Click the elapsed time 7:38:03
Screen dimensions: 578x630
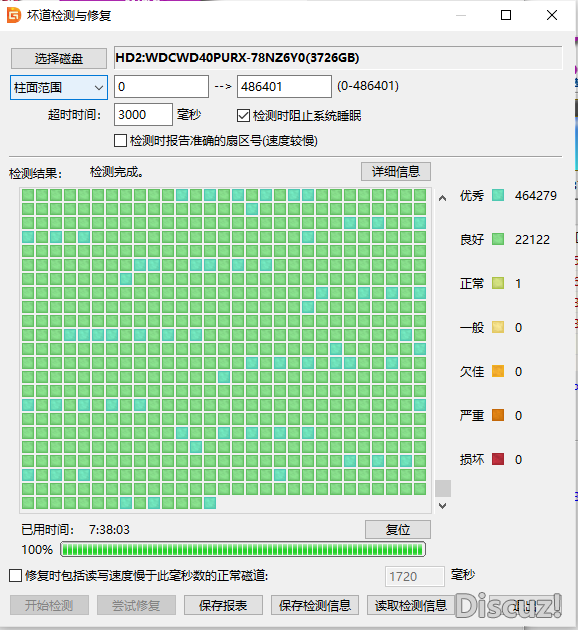point(109,530)
